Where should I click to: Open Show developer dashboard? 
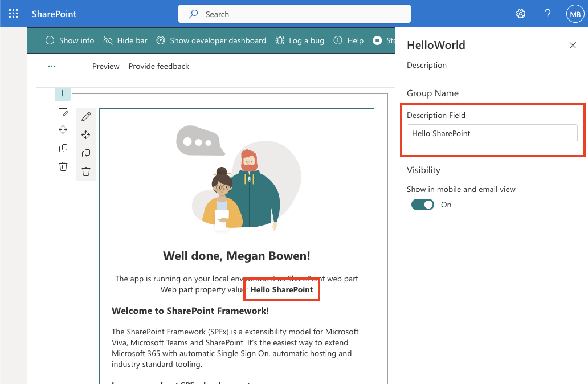(x=211, y=40)
